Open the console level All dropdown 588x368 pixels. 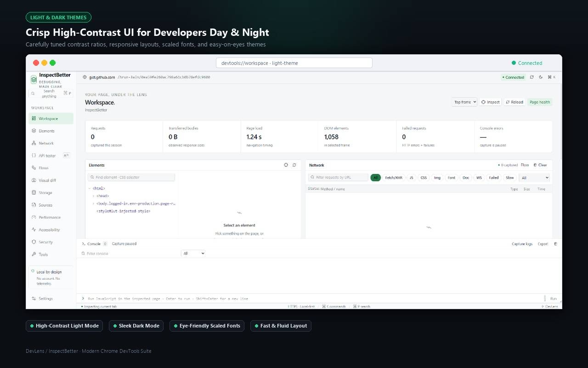(x=193, y=253)
